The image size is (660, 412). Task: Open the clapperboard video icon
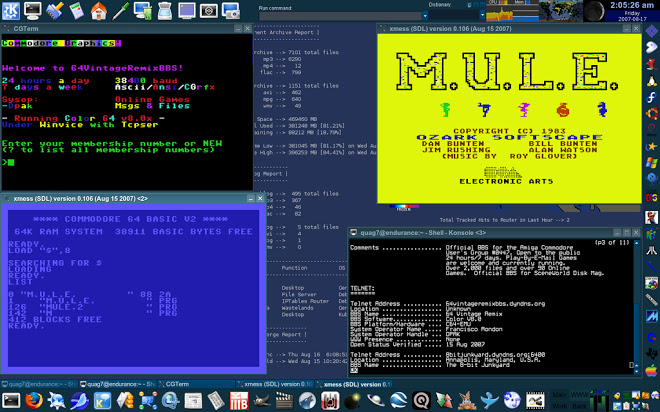point(285,400)
